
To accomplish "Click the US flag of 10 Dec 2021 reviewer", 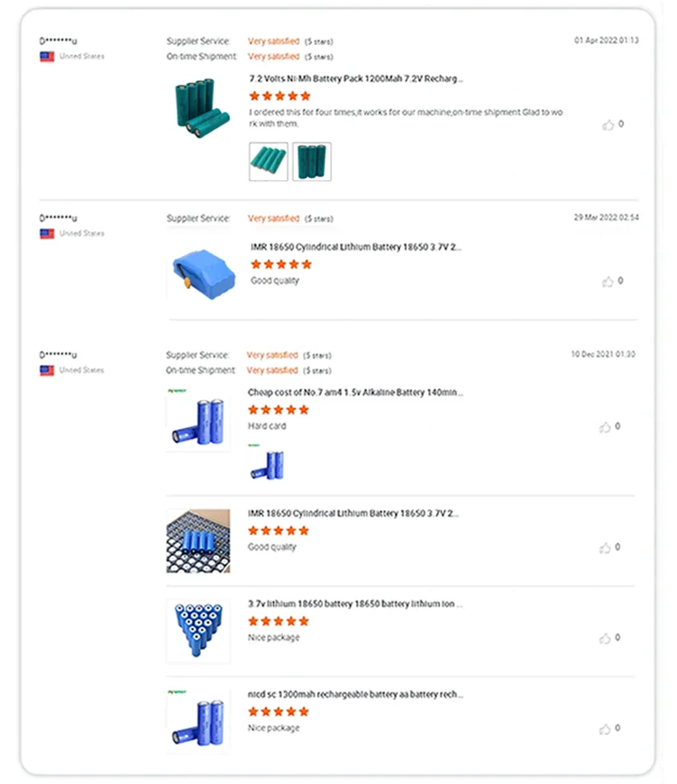I will coord(47,370).
